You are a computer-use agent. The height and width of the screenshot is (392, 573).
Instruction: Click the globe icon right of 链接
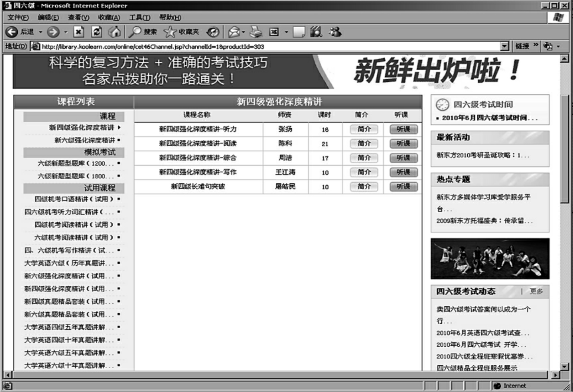click(x=548, y=46)
